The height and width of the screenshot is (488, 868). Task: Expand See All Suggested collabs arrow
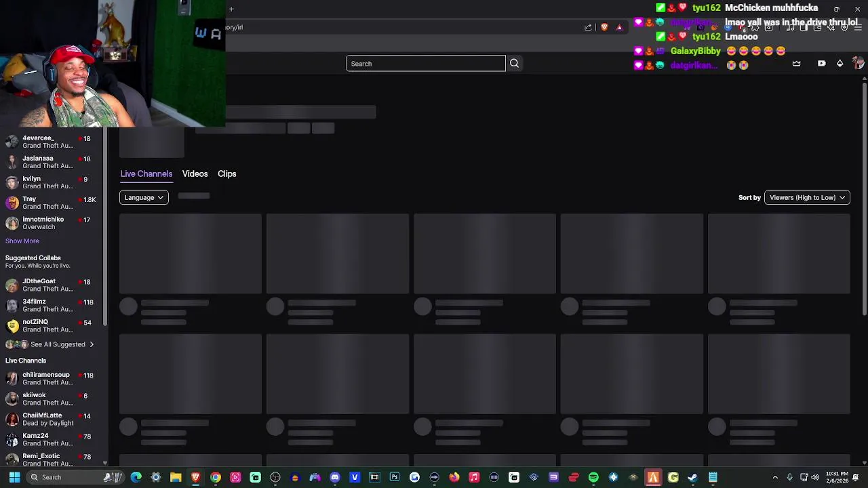(92, 344)
